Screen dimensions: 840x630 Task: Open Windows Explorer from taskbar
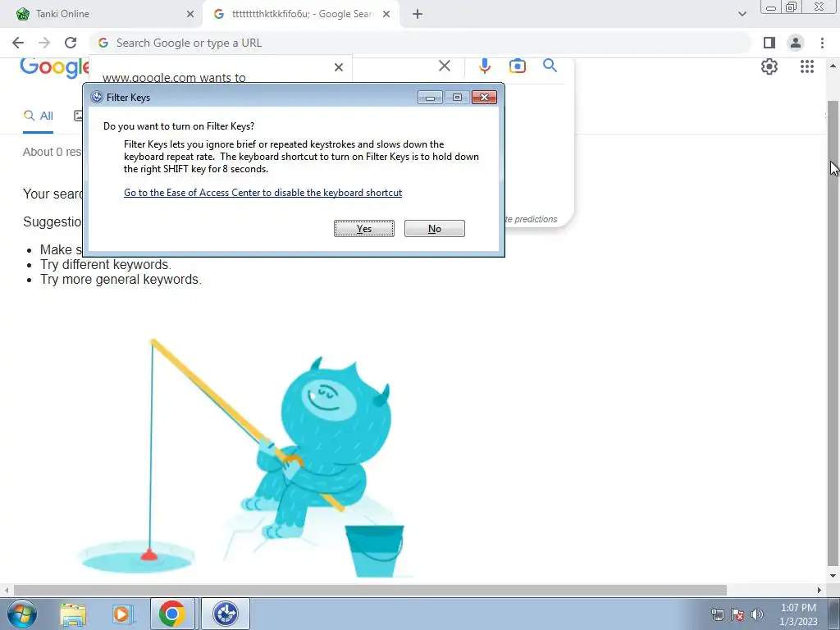pyautogui.click(x=73, y=614)
